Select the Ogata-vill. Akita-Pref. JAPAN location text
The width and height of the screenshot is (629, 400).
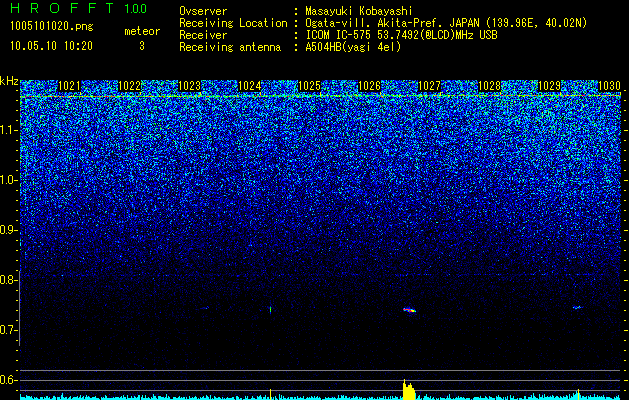[446, 23]
